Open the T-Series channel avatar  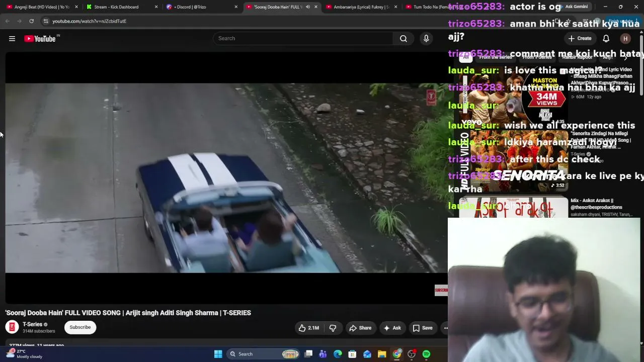point(12,327)
